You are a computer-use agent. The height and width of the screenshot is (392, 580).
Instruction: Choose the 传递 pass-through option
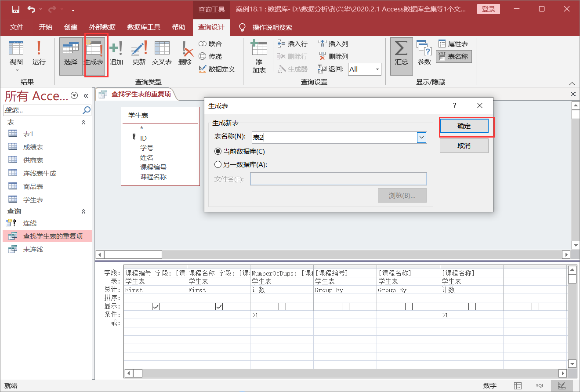[x=210, y=56]
